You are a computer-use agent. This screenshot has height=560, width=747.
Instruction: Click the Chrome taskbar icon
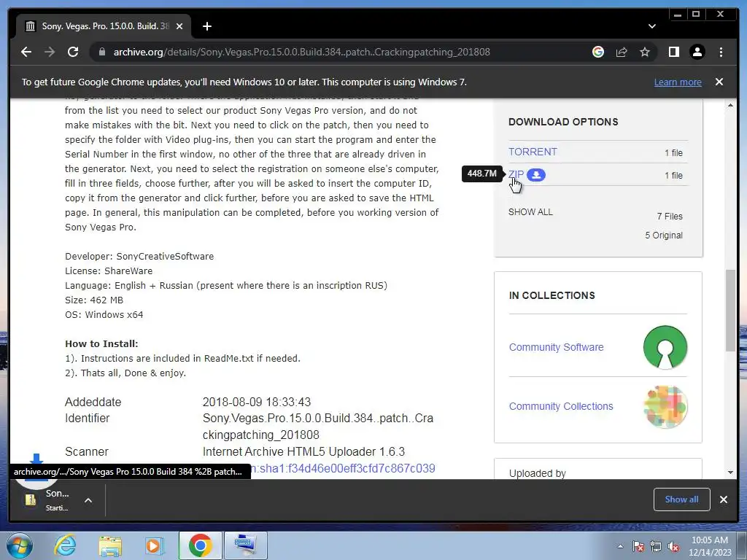200,545
